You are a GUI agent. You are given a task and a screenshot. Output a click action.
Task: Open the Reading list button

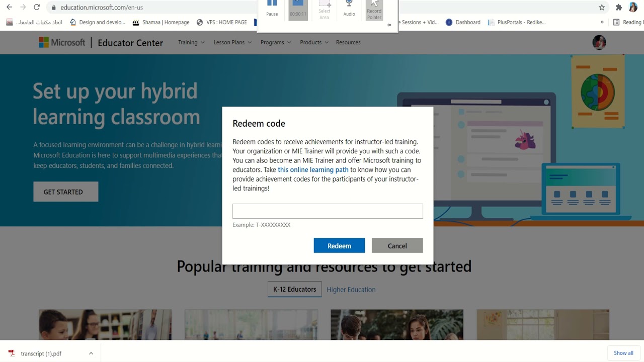point(627,22)
